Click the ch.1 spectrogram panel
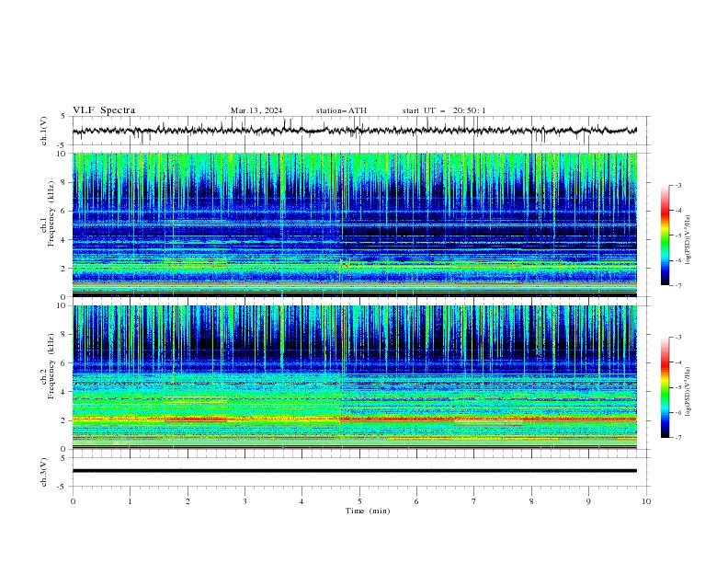This screenshot has width=728, height=563. pos(355,224)
